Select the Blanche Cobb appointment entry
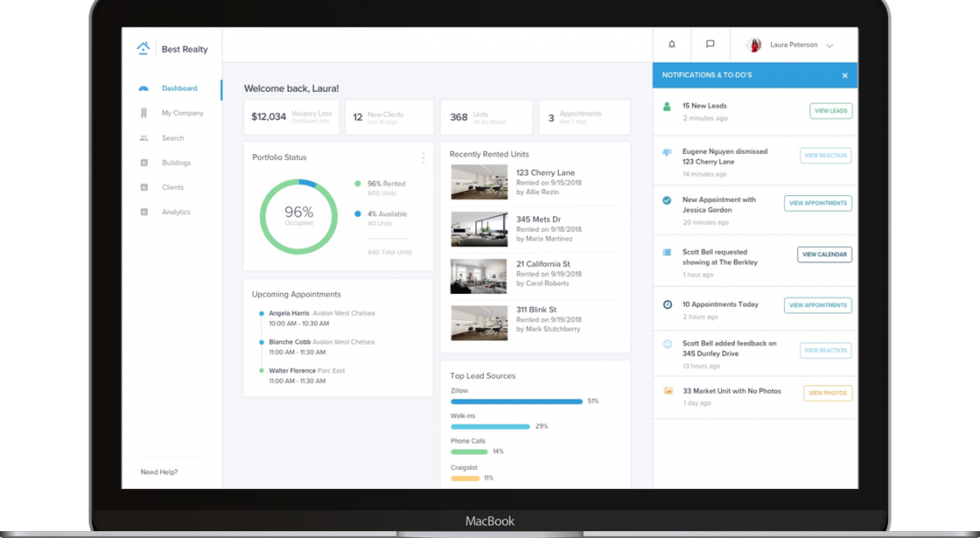This screenshot has height=538, width=980. coord(322,347)
